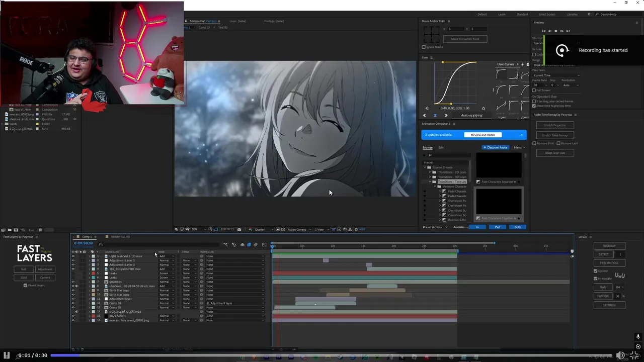
Task: Enable Remove First checkbox
Action: (x=534, y=143)
